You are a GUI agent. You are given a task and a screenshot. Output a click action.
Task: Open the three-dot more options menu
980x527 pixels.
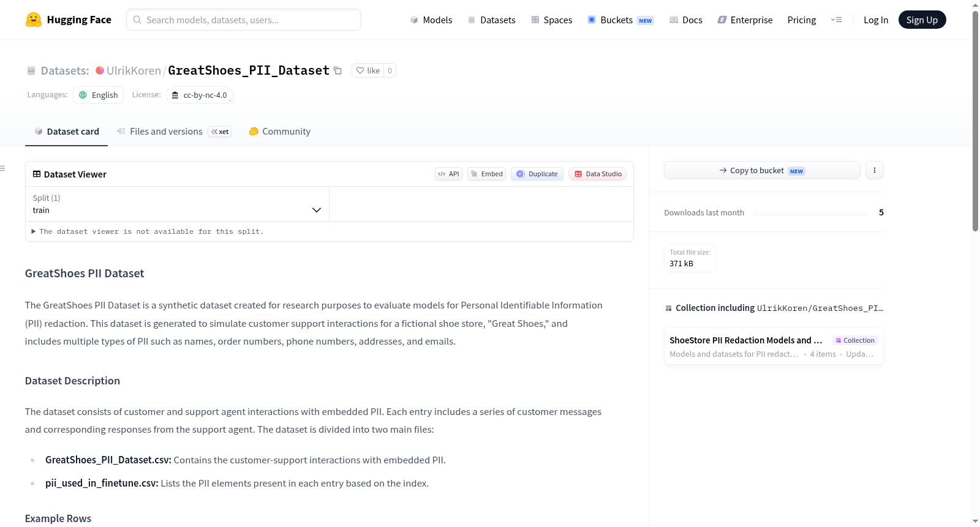pyautogui.click(x=875, y=170)
